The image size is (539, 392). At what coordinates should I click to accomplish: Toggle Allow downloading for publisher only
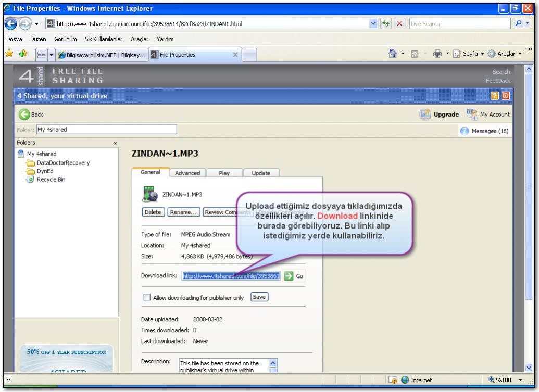click(x=146, y=298)
